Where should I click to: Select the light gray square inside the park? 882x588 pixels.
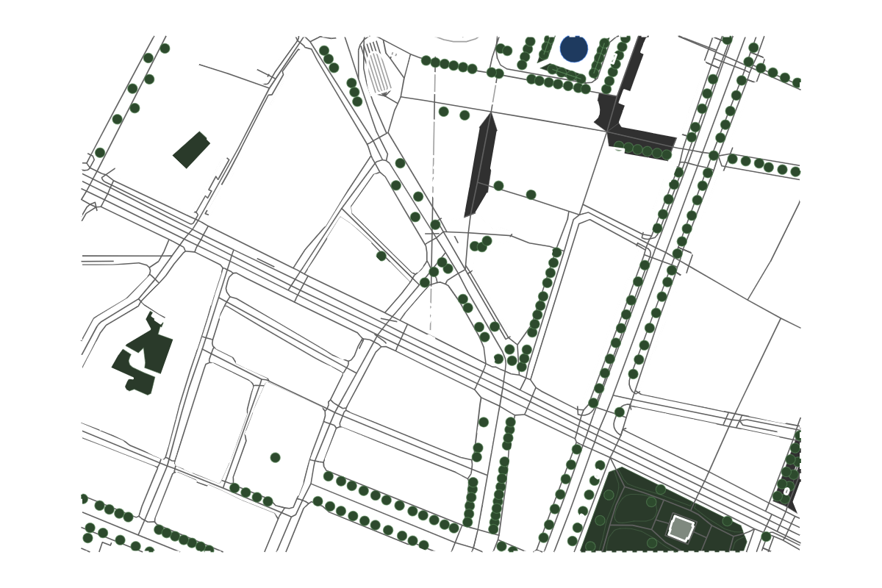tap(681, 528)
